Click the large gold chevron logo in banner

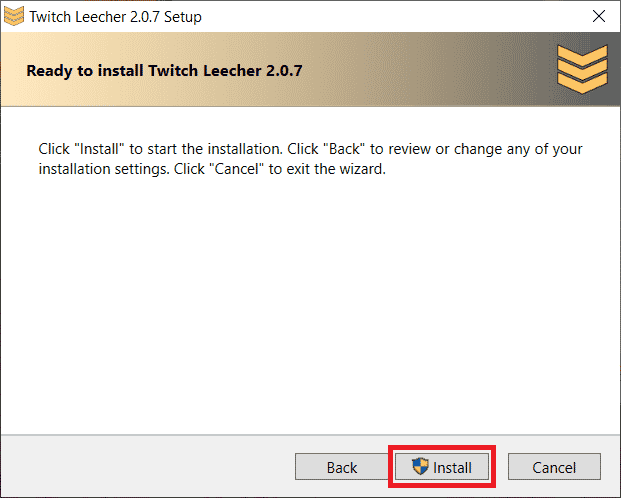(x=582, y=69)
